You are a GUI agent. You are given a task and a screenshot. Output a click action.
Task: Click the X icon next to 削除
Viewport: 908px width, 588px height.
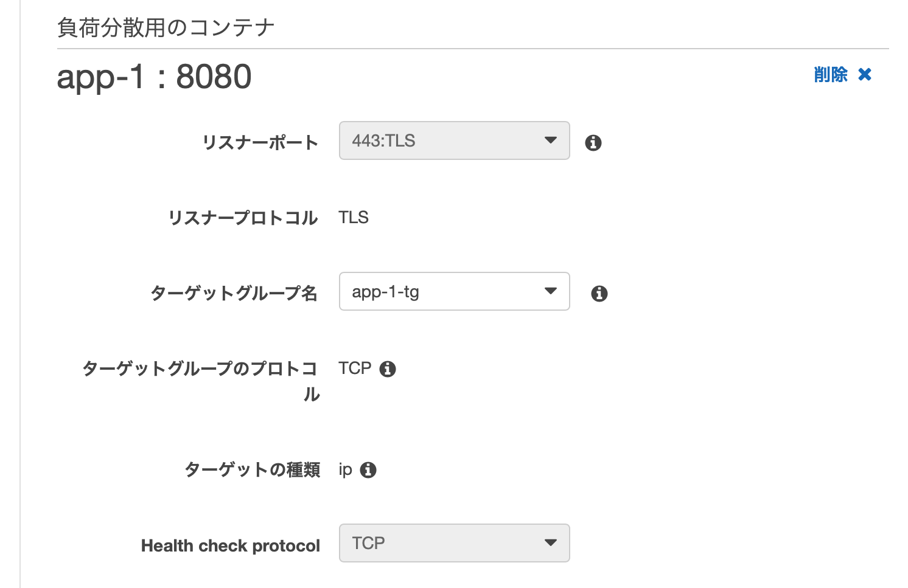(864, 74)
